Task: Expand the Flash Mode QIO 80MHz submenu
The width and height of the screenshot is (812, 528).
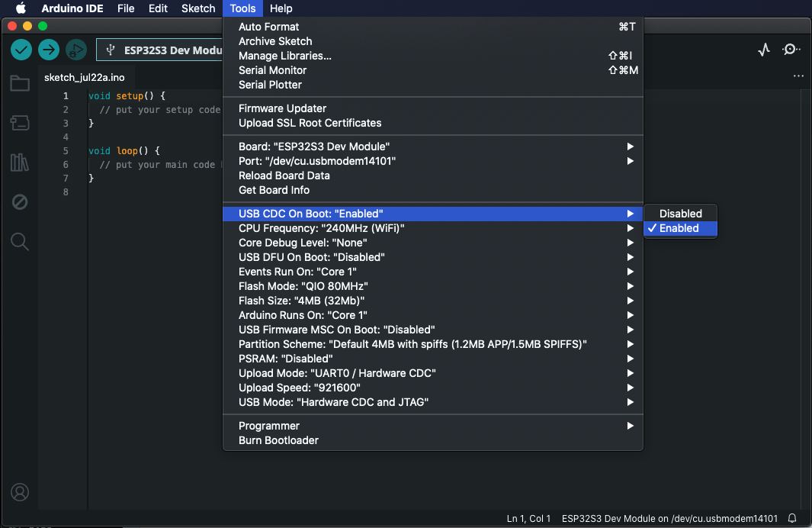Action: 433,286
